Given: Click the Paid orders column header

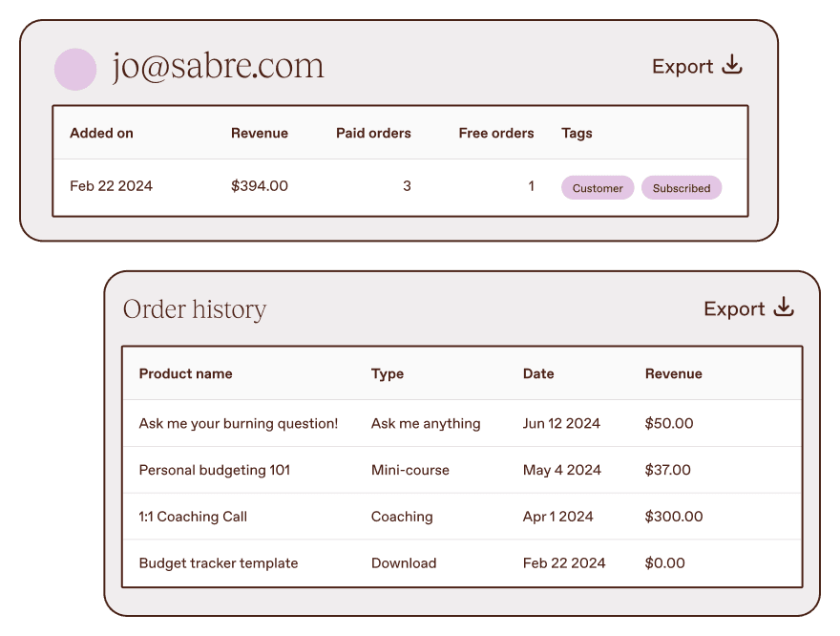Looking at the screenshot, I should (373, 133).
